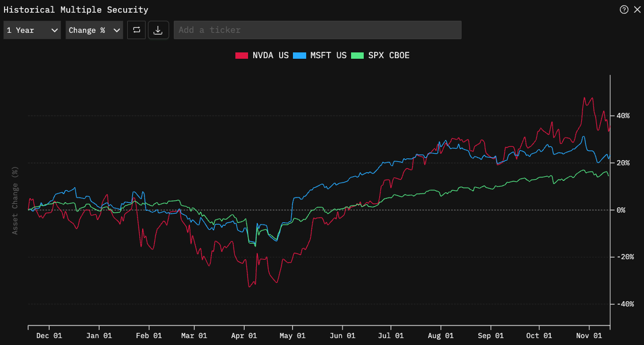Click the Sep 01 x-axis label
Image resolution: width=644 pixels, height=345 pixels.
(490, 336)
